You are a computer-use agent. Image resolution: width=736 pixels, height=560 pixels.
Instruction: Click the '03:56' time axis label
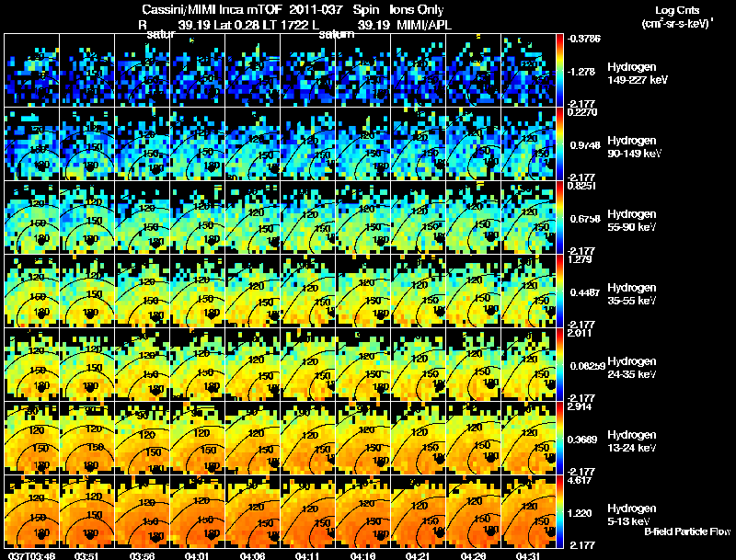tap(143, 555)
